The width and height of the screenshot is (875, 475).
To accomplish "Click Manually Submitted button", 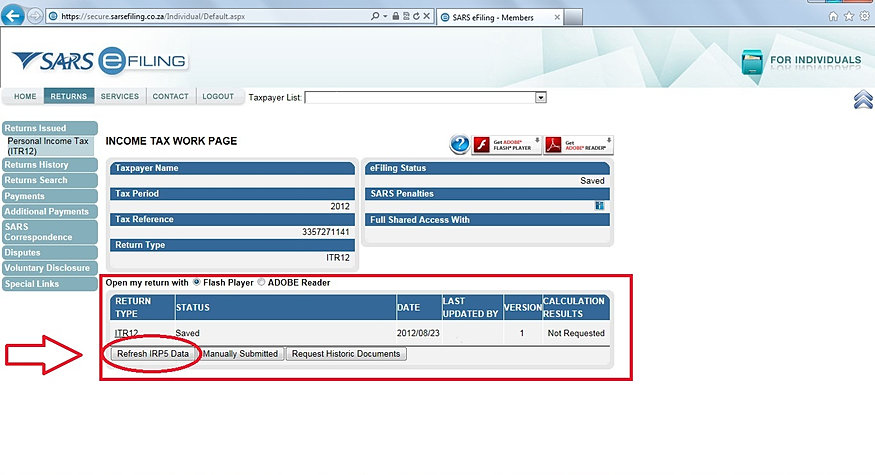I will click(240, 354).
